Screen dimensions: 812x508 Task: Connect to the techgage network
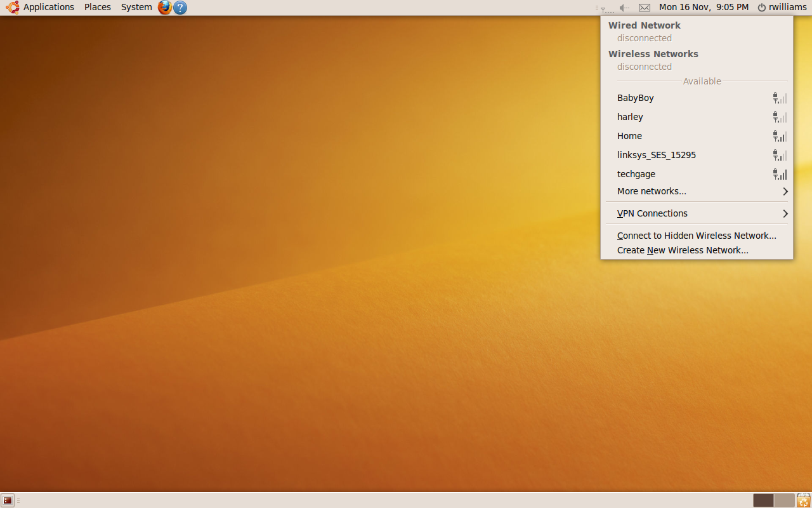pos(697,174)
